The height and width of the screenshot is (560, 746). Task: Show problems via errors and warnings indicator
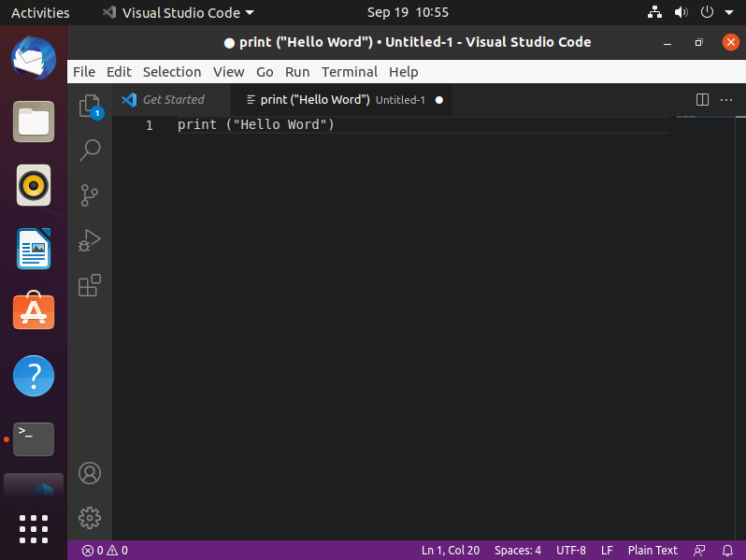[x=105, y=551]
